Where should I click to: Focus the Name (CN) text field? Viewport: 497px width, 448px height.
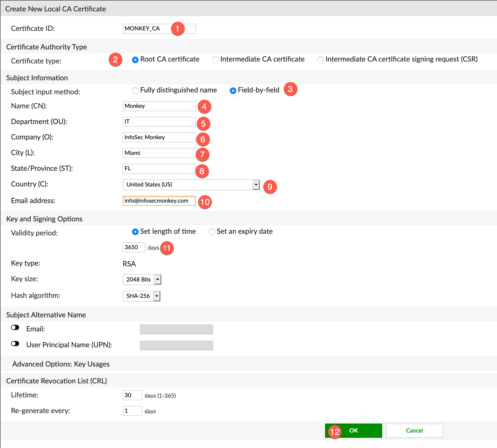159,106
